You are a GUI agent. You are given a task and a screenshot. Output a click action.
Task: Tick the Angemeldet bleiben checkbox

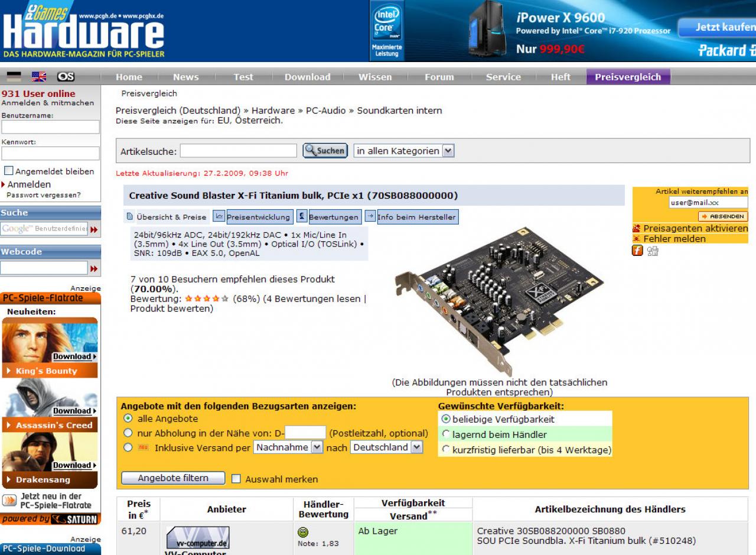[9, 171]
